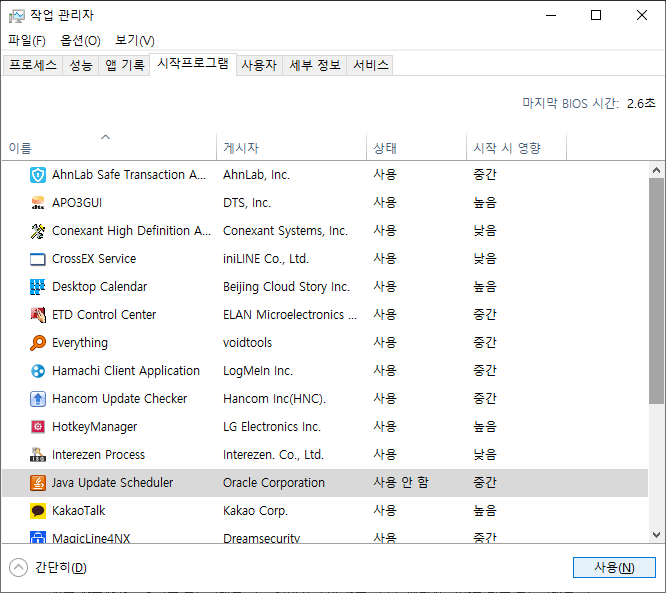Select the APO3GUI entry name
Viewport: 666px width, 593px height.
point(77,203)
